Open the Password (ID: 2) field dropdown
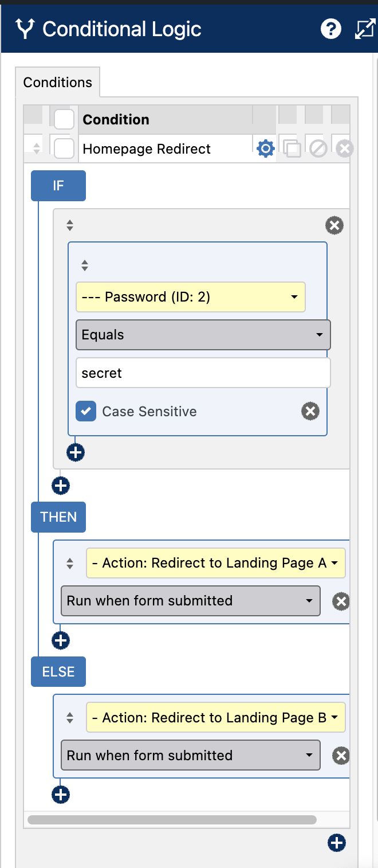This screenshot has width=378, height=868. [x=190, y=297]
